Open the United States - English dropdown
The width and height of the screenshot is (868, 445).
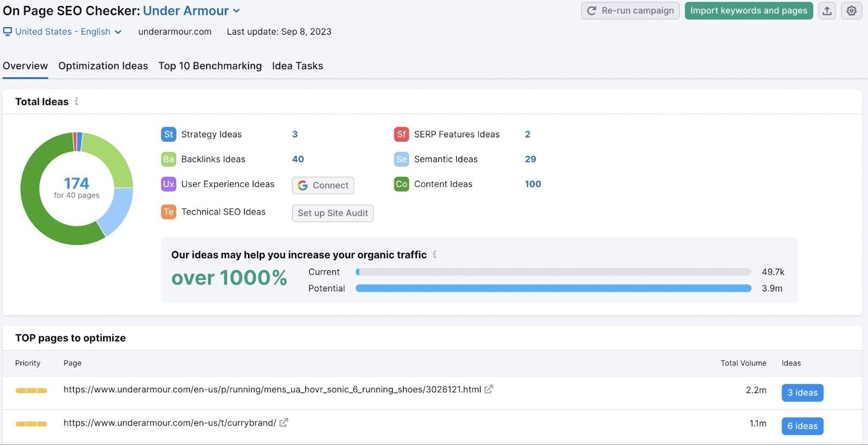click(62, 31)
